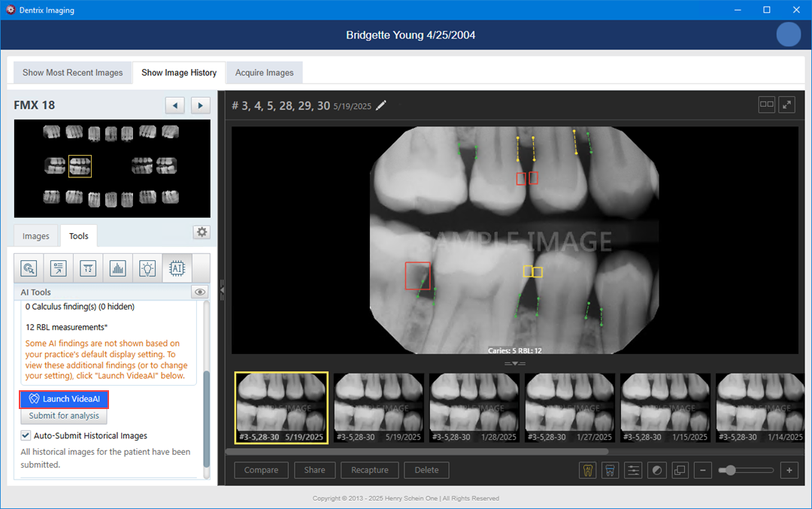Select the 1/15/2025 image thumbnail

coord(665,408)
